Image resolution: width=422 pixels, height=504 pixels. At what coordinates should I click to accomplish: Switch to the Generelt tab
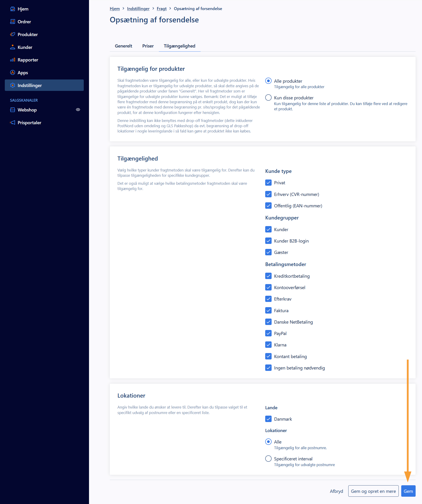coord(123,46)
